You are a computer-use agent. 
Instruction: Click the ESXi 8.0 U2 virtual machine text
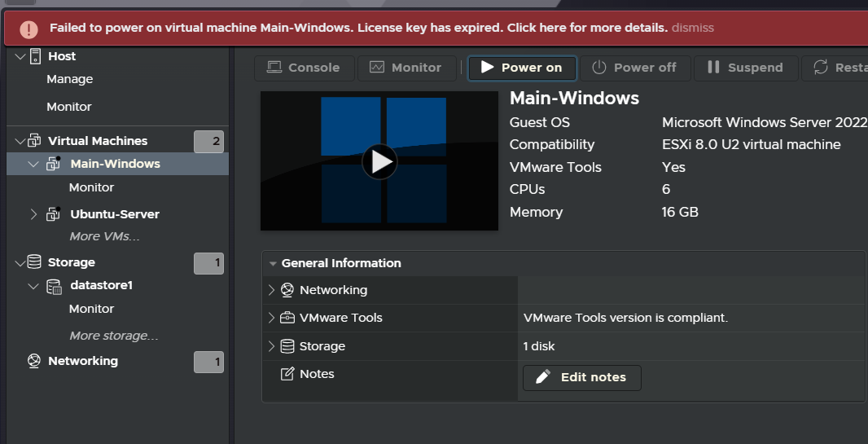752,144
